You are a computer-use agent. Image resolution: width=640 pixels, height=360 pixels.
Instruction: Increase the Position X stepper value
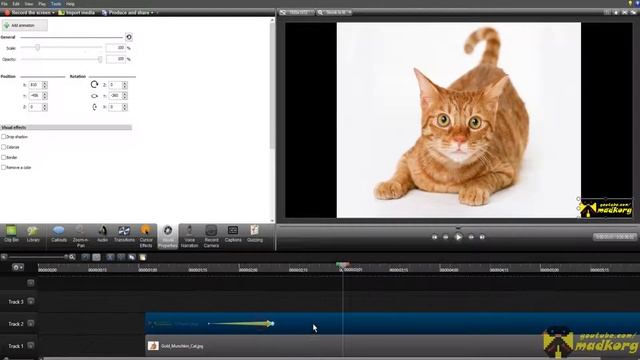[44, 83]
